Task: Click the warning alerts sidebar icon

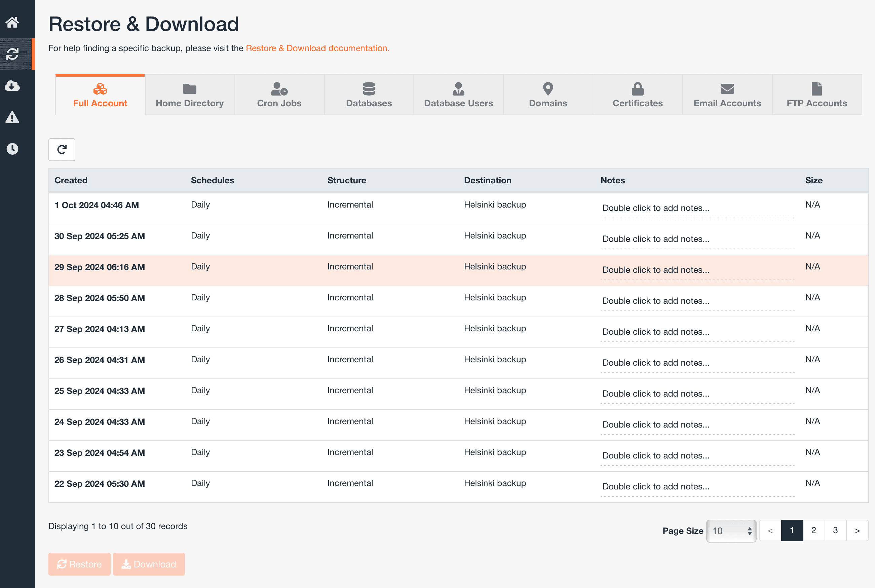Action: [12, 118]
